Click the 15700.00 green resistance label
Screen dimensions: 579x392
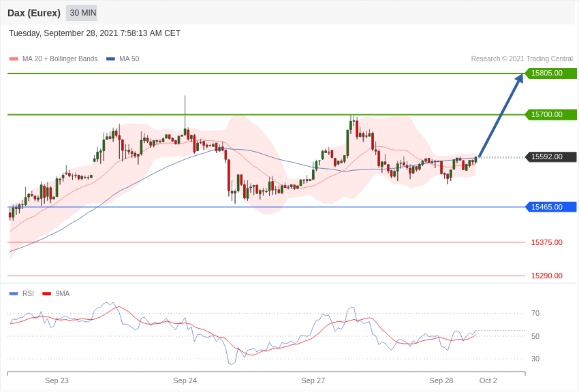click(550, 115)
